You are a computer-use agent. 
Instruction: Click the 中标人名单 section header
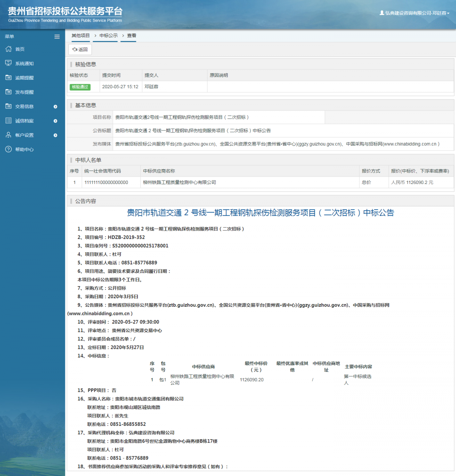[x=88, y=160]
